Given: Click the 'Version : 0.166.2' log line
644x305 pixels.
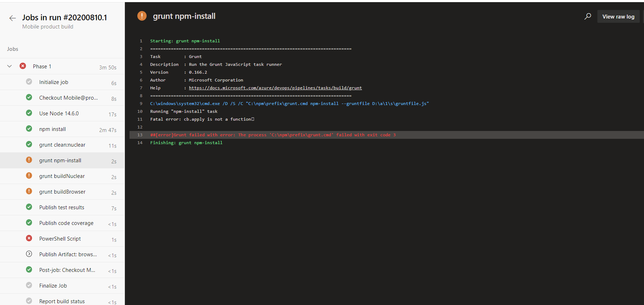Looking at the screenshot, I should tap(179, 72).
